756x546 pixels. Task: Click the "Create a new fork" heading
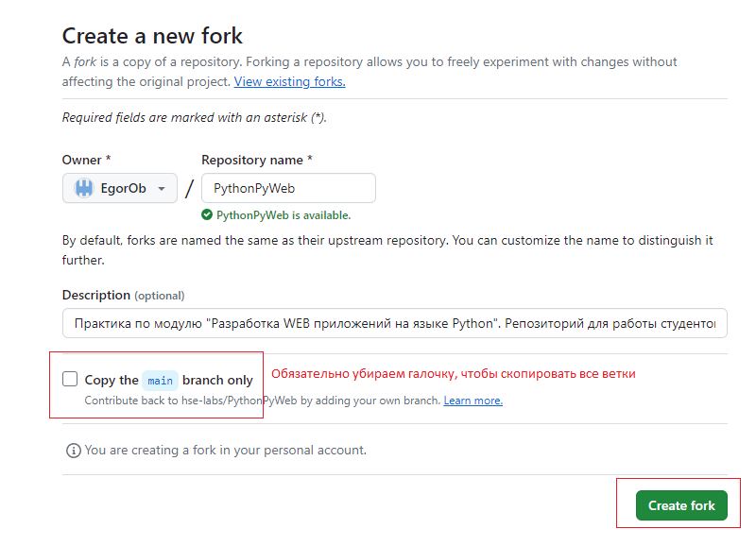[x=152, y=36]
